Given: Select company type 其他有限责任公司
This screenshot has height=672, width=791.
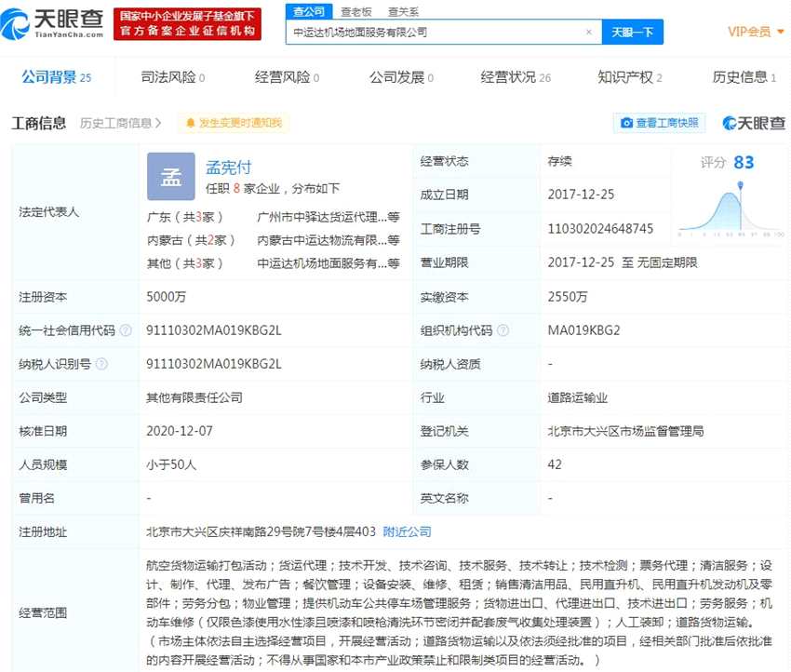Looking at the screenshot, I should 194,397.
